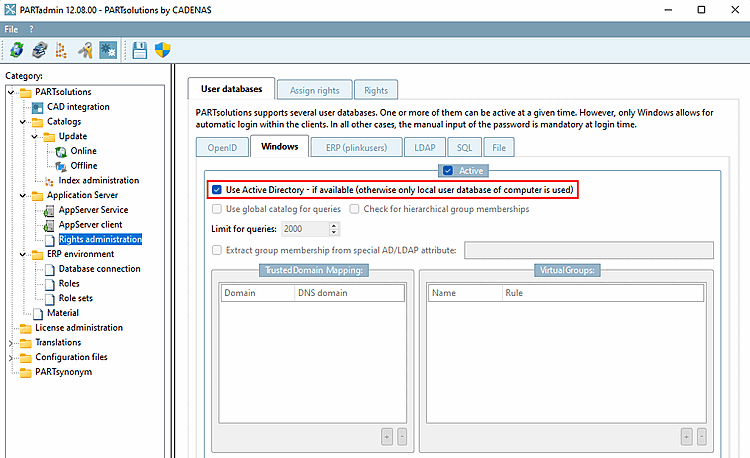The width and height of the screenshot is (750, 458).
Task: Click the Index administration icon
Action: coord(49,181)
